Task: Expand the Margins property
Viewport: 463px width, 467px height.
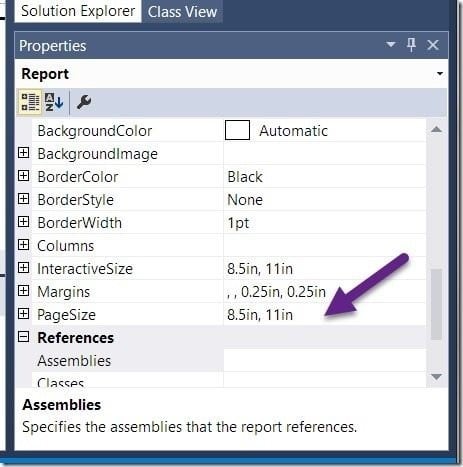Action: pos(23,291)
